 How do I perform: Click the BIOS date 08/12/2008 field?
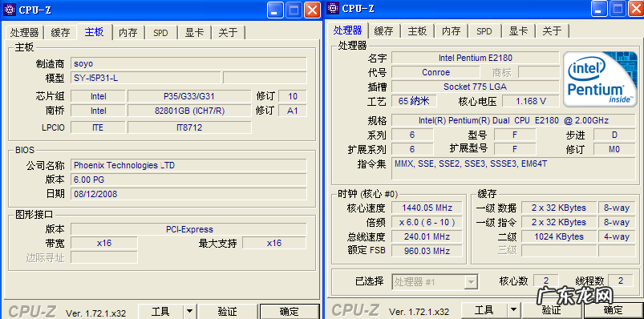[x=188, y=194]
